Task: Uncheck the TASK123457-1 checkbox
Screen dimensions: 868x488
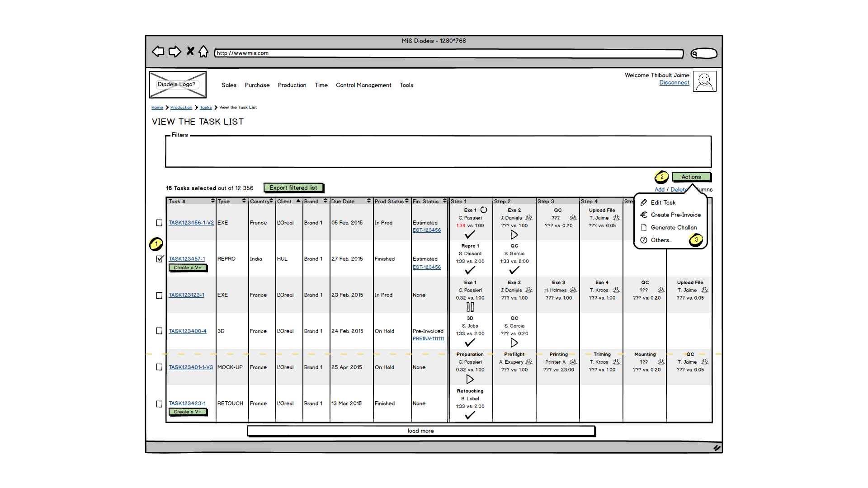Action: pyautogui.click(x=159, y=259)
